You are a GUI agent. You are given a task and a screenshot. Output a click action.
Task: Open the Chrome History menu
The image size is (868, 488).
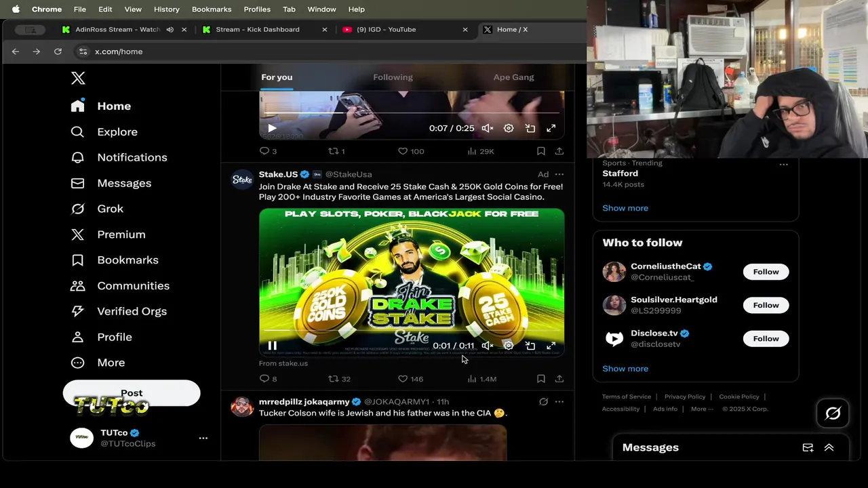pyautogui.click(x=166, y=9)
